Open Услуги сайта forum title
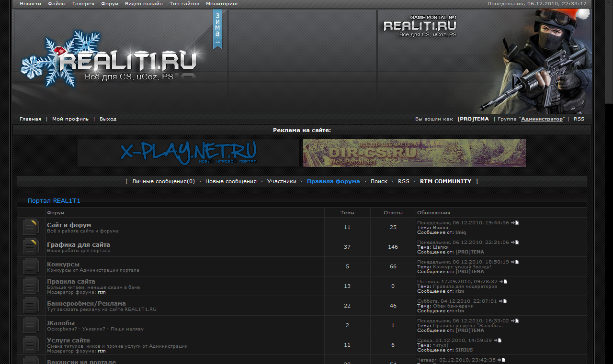613x364 pixels. point(68,340)
